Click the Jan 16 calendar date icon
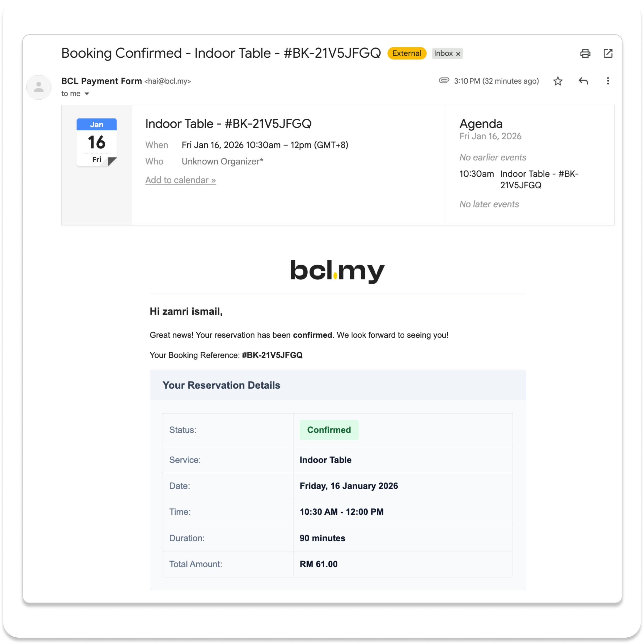The width and height of the screenshot is (644, 644). point(97,142)
